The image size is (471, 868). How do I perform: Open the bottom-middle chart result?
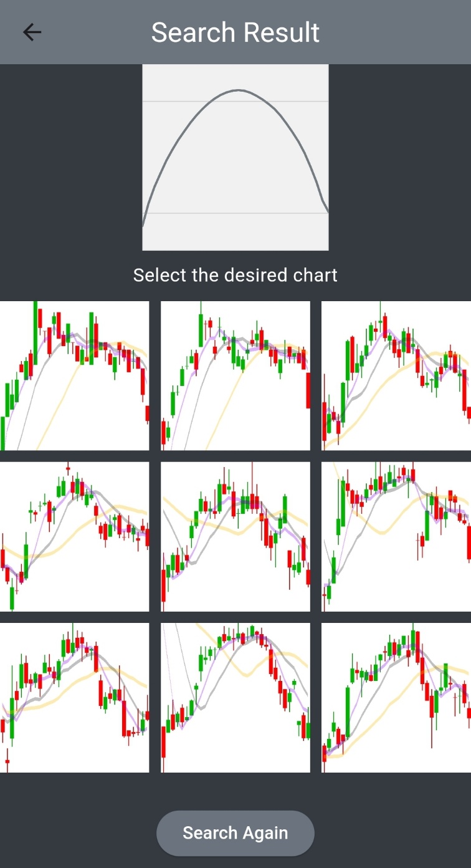tap(235, 698)
